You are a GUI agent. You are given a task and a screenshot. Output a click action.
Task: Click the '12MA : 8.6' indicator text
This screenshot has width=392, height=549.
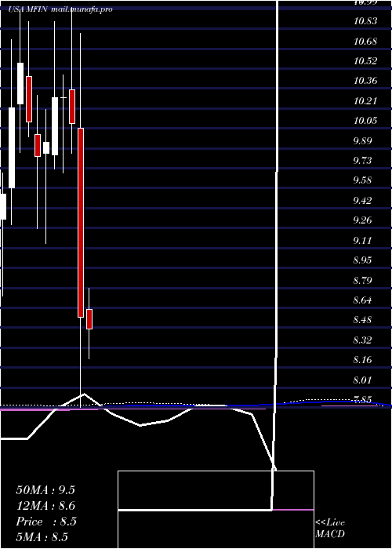[x=45, y=506]
